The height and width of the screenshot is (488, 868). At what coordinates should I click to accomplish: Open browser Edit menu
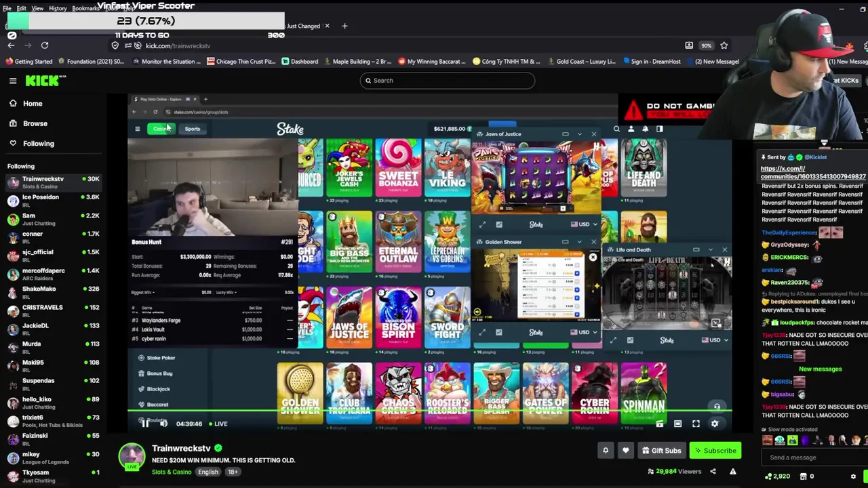click(22, 8)
